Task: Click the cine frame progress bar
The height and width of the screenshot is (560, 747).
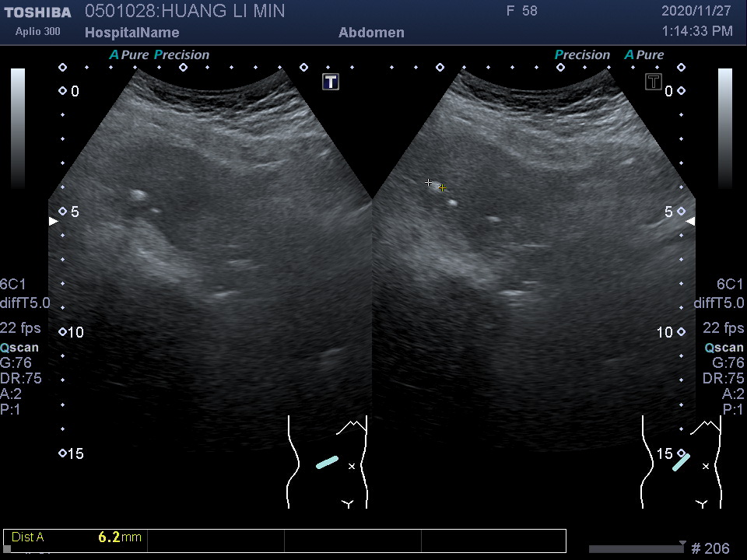Action: tap(636, 549)
